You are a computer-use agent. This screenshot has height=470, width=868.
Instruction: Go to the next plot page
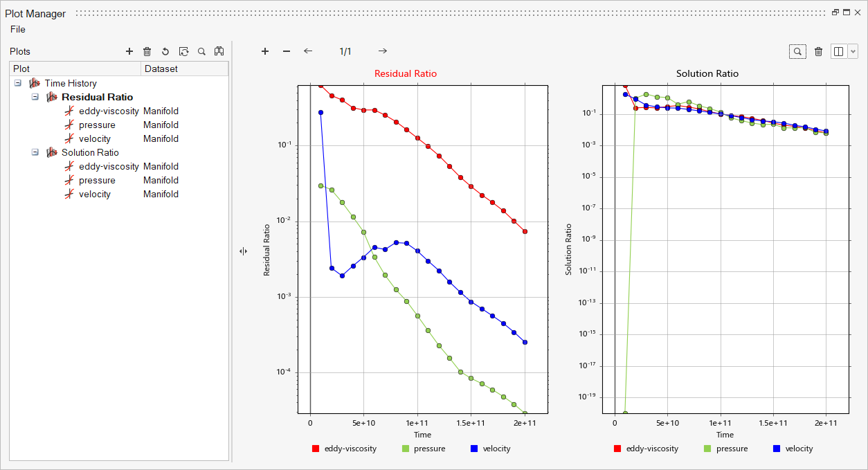[x=383, y=51]
